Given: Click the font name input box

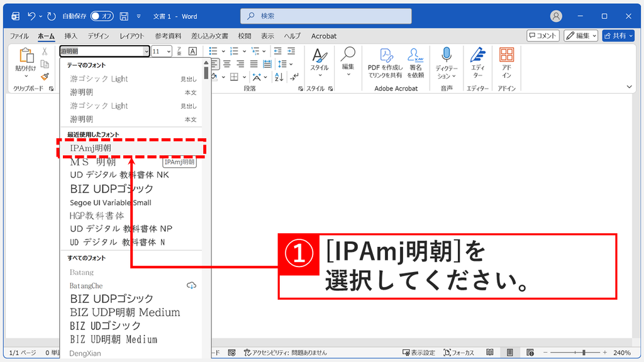Looking at the screenshot, I should point(101,52).
